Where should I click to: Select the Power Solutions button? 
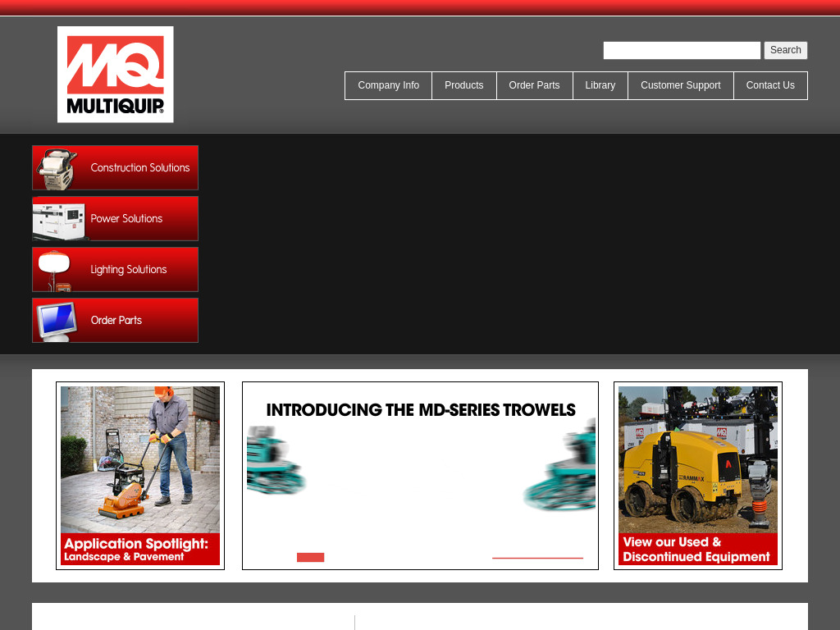pyautogui.click(x=115, y=218)
